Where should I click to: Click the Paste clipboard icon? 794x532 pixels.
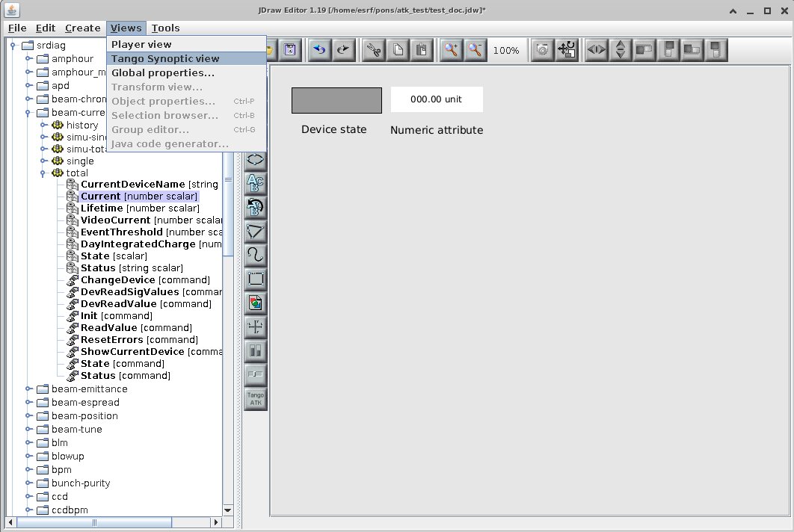tap(422, 49)
